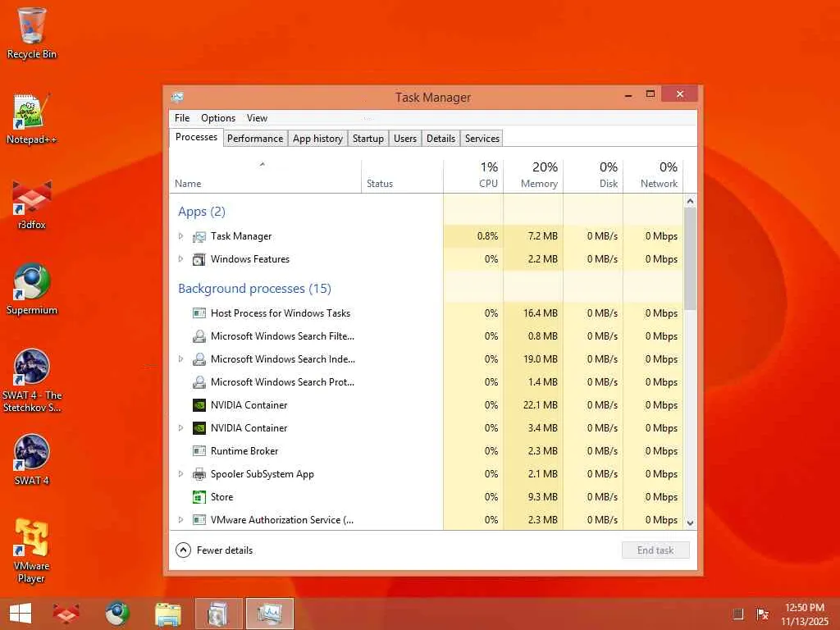Select the Notepad++ desktop shortcut
This screenshot has height=630, width=840.
pyautogui.click(x=32, y=118)
